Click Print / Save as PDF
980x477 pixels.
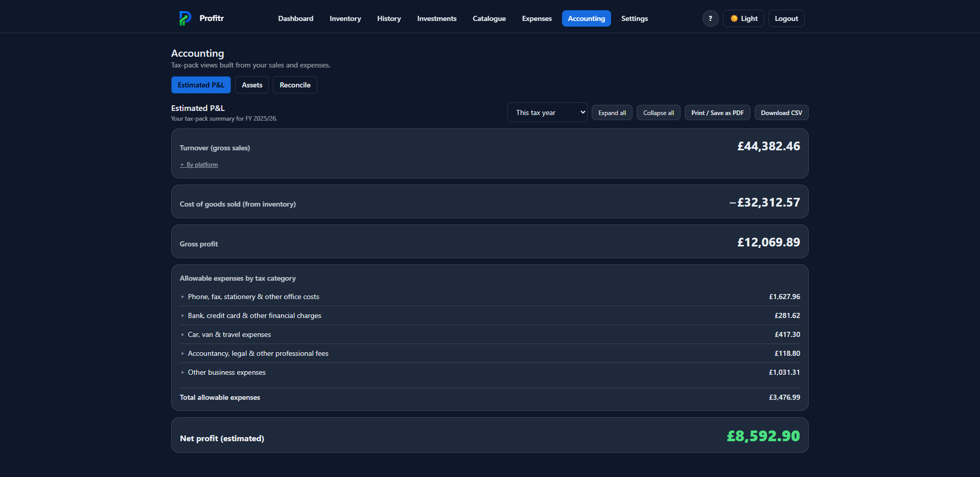tap(717, 112)
